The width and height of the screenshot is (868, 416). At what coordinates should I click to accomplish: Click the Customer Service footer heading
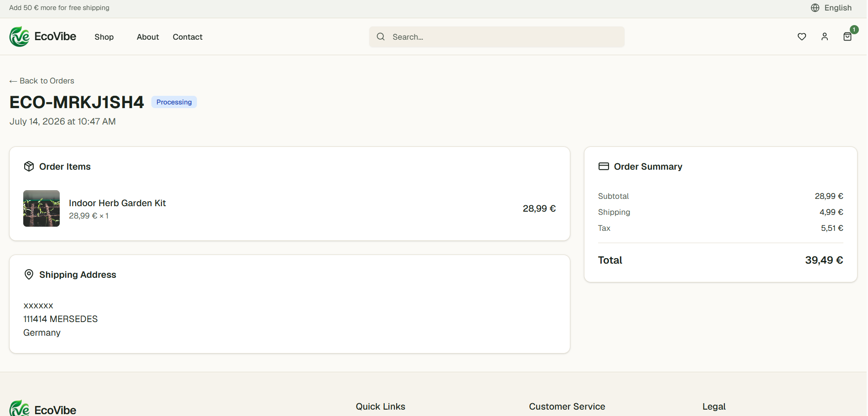click(567, 406)
